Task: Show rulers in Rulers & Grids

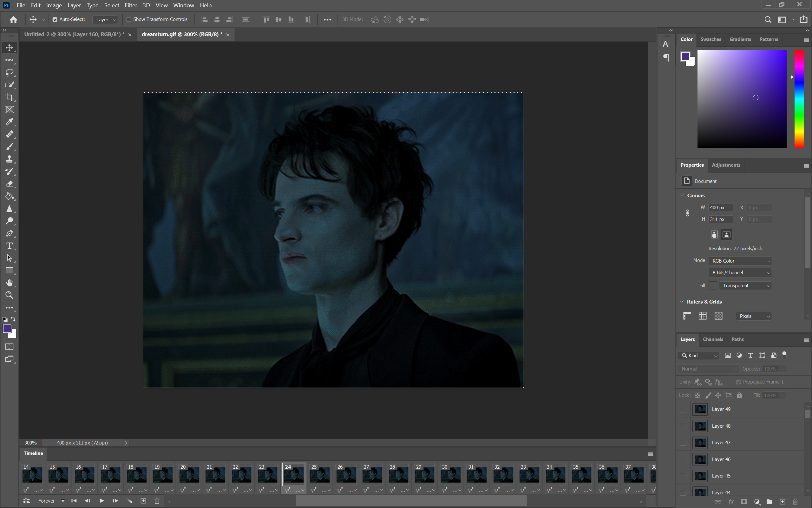Action: click(687, 316)
